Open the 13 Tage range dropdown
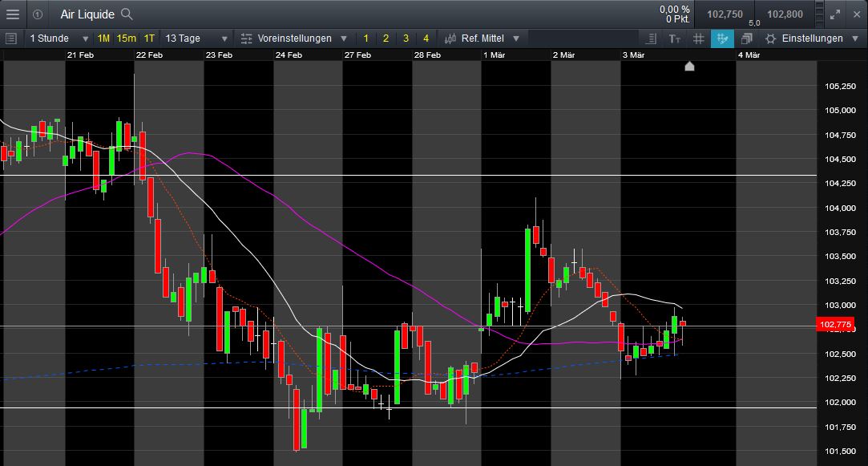868x466 pixels. (x=196, y=38)
